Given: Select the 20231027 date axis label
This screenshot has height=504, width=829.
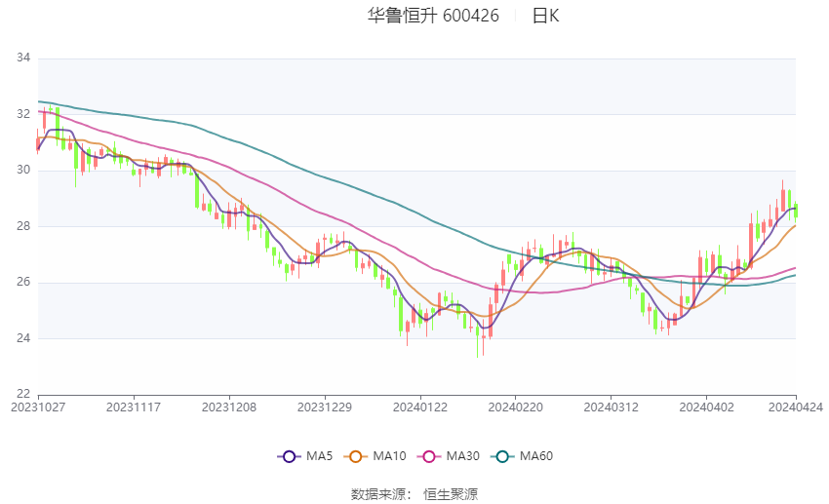Looking at the screenshot, I should [38, 407].
